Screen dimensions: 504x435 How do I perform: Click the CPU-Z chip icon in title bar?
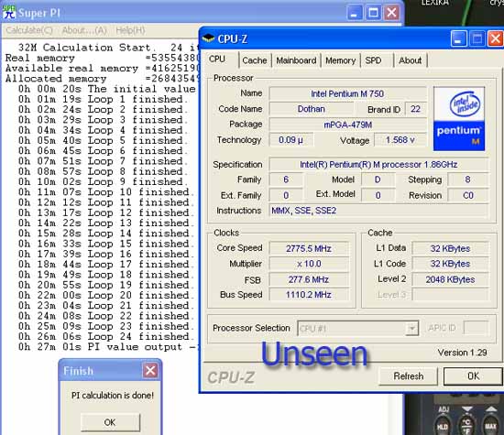coord(208,38)
